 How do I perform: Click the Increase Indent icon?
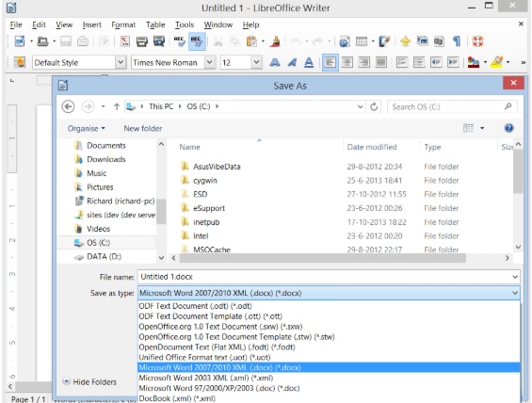(453, 62)
